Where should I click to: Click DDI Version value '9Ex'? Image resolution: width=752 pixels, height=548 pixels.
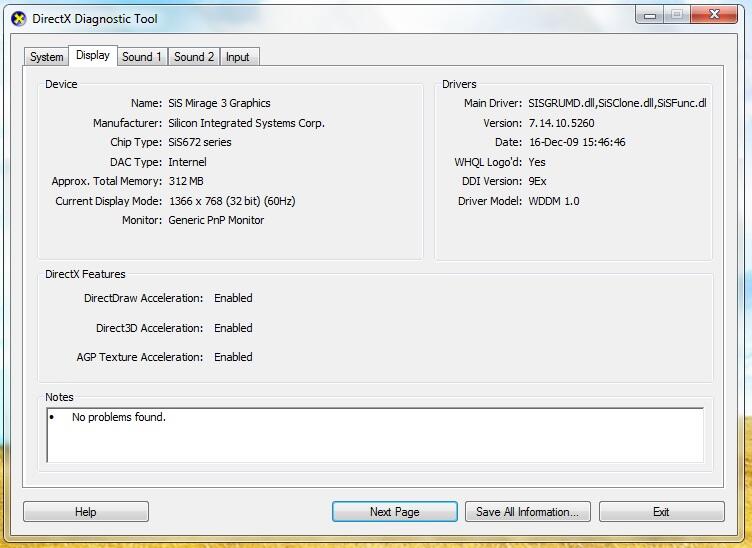click(x=537, y=181)
